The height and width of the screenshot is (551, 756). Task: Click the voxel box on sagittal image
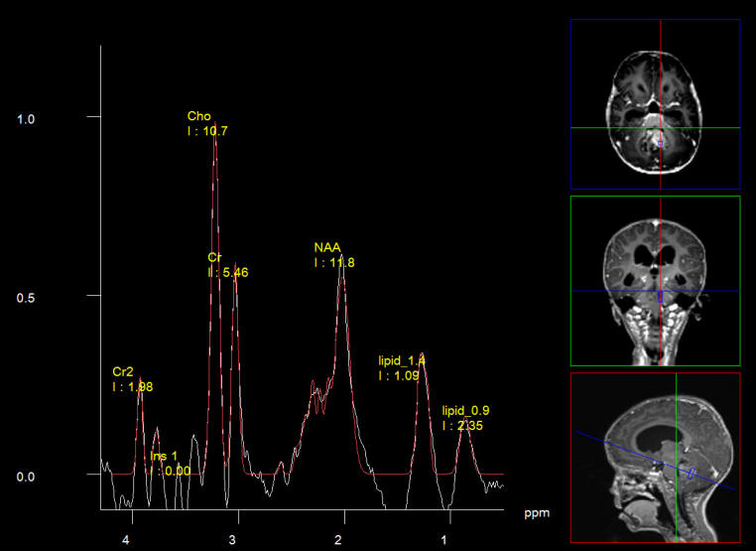tap(693, 475)
